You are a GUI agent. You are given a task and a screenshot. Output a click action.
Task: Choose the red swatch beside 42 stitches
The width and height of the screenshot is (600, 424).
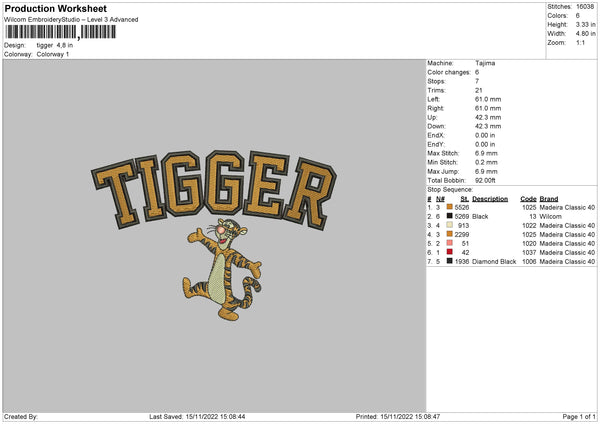(450, 252)
